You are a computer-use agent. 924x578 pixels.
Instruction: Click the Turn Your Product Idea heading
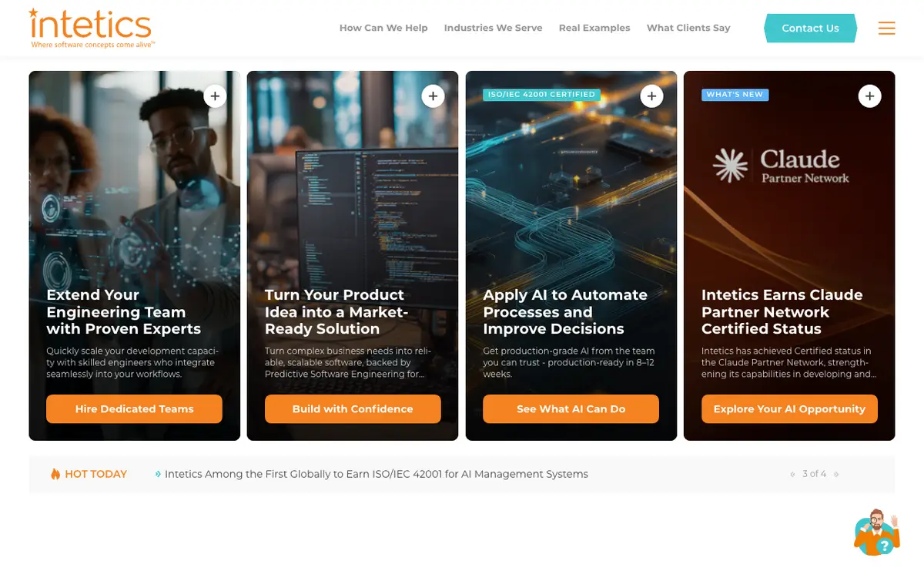pyautogui.click(x=336, y=312)
